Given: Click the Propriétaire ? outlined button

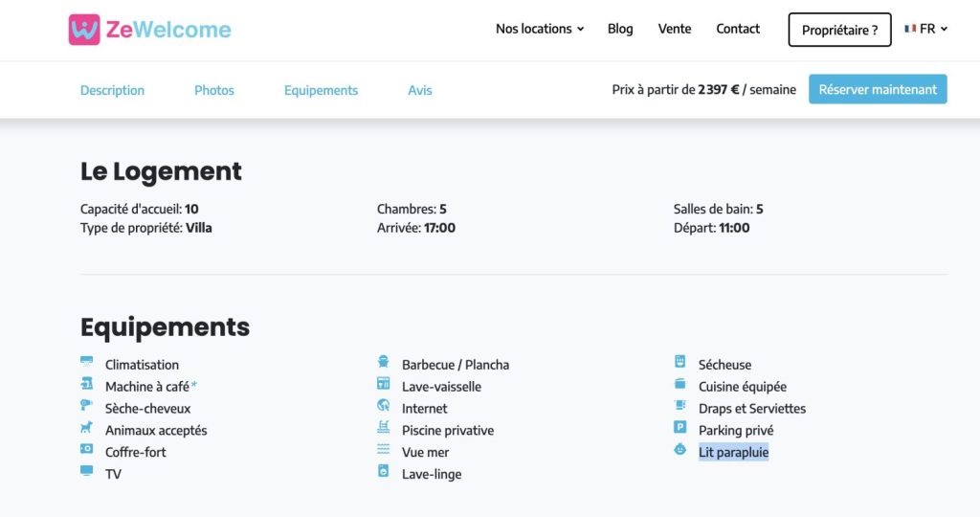Looking at the screenshot, I should click(x=839, y=30).
